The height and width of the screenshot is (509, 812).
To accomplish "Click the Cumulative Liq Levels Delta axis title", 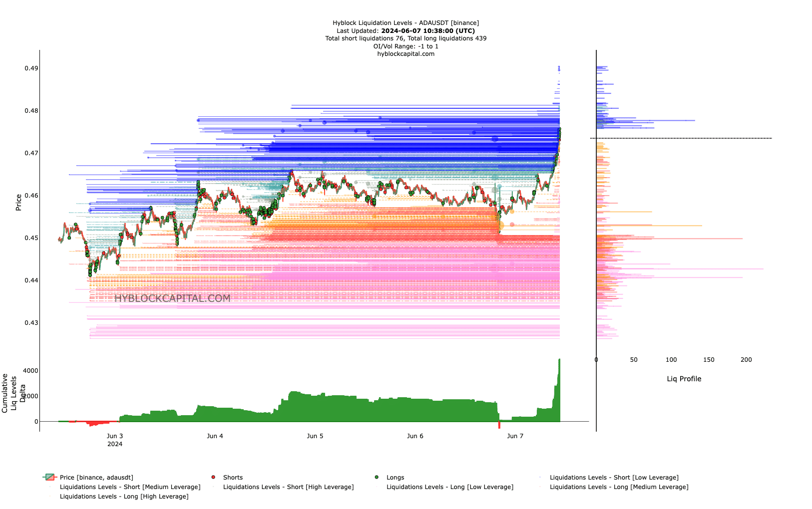I will click(14, 393).
